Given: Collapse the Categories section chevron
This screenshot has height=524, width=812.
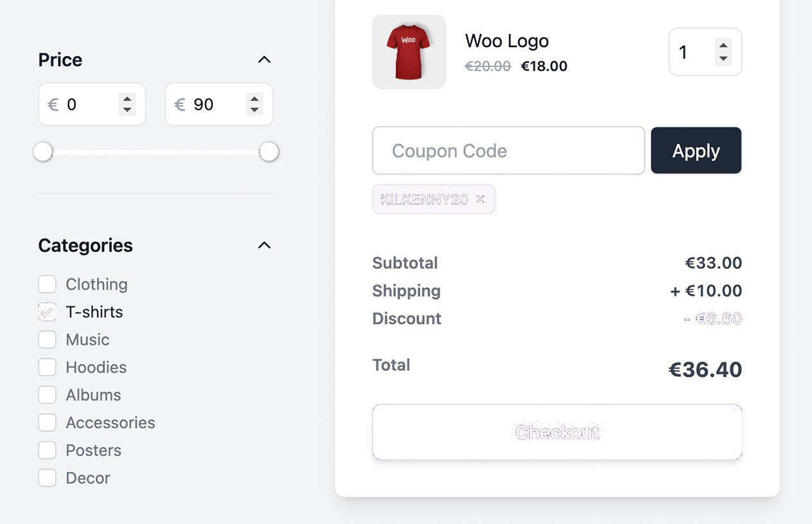Looking at the screenshot, I should (x=264, y=246).
